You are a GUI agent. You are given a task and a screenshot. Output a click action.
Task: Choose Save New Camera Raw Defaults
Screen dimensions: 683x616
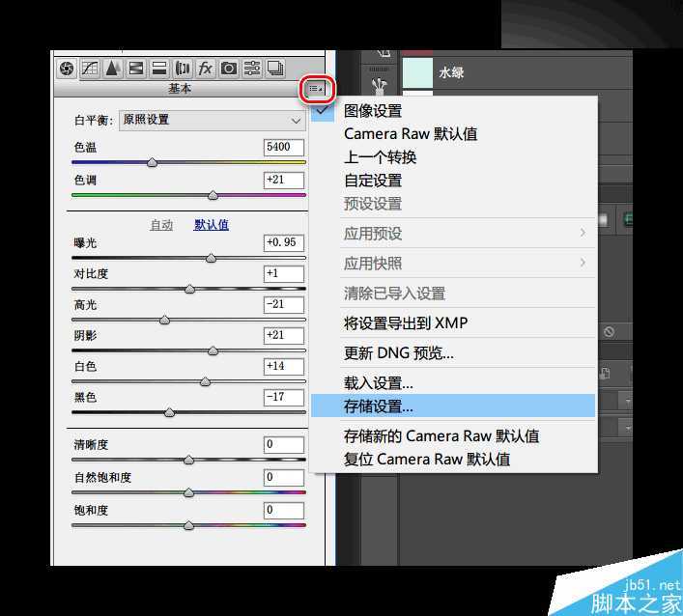[453, 436]
